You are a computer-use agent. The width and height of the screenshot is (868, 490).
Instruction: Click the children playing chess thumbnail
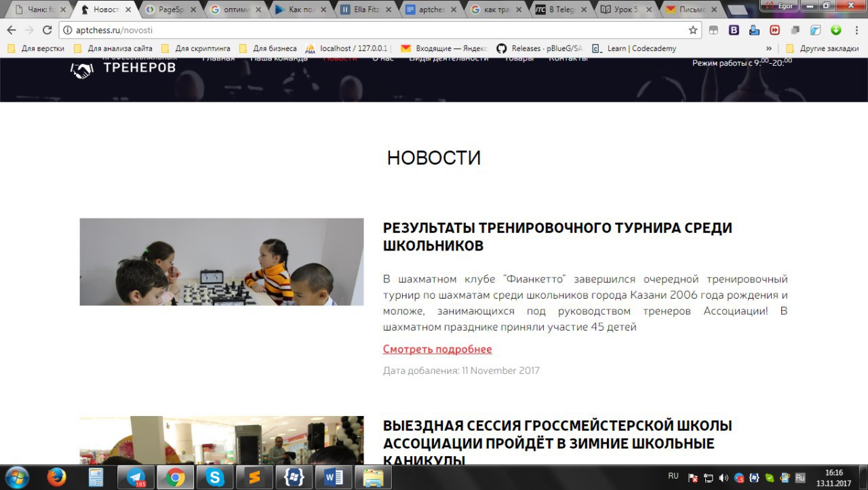click(x=222, y=262)
